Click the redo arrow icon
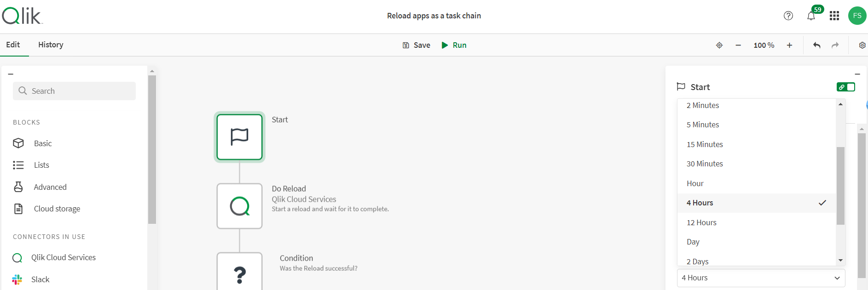868x290 pixels. (835, 45)
